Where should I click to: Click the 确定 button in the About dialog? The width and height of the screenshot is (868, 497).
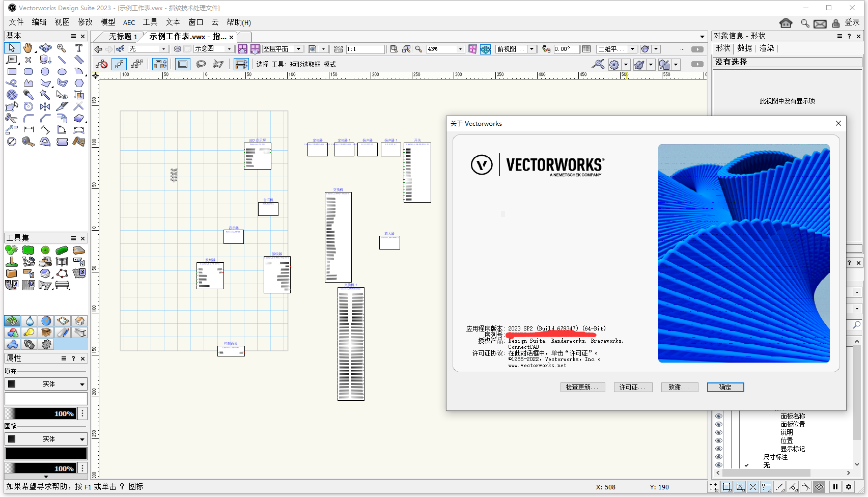tap(725, 387)
